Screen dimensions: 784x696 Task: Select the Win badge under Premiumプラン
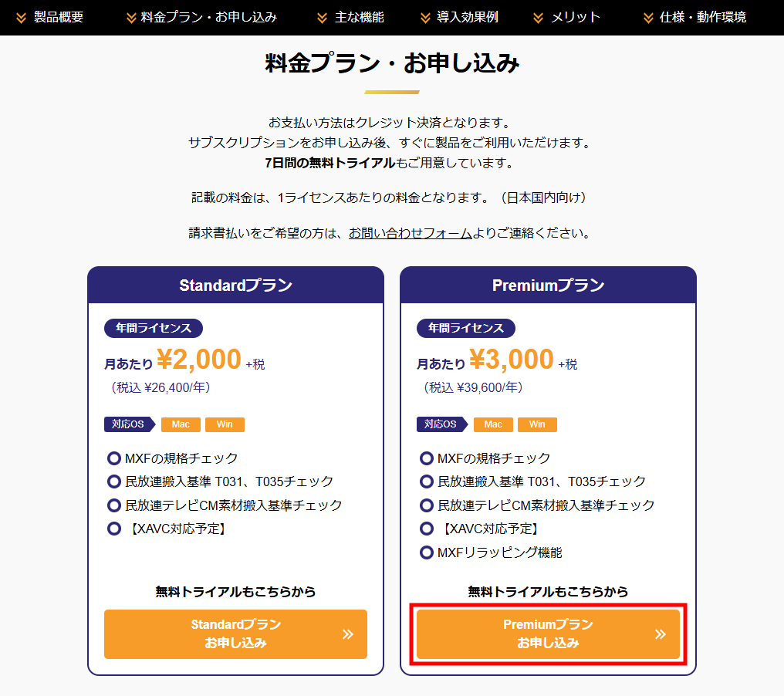tap(537, 424)
